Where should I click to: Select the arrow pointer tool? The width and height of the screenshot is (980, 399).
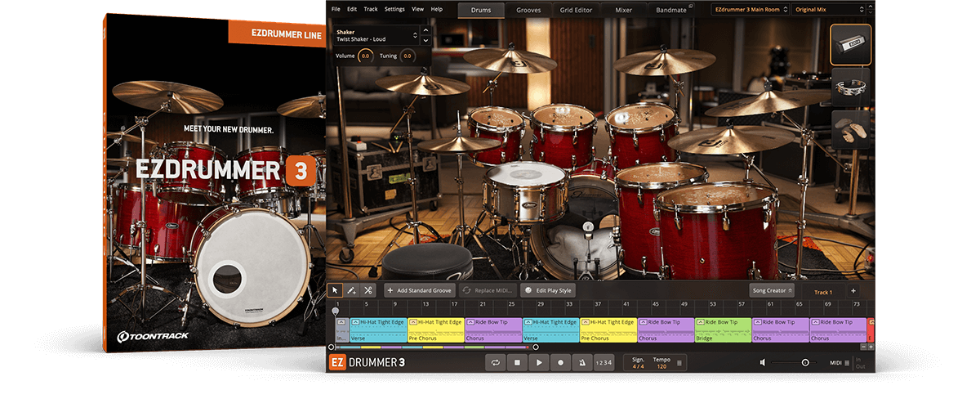pos(335,290)
